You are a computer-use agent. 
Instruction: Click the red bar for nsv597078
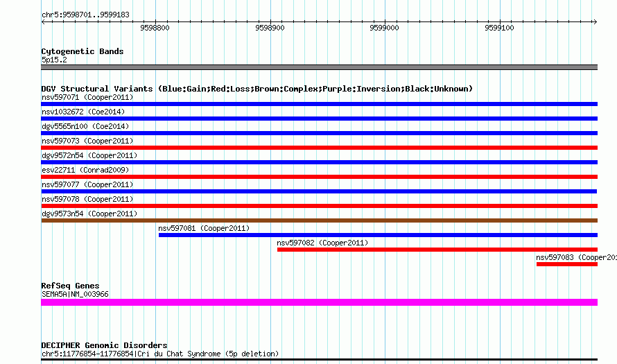(x=319, y=206)
